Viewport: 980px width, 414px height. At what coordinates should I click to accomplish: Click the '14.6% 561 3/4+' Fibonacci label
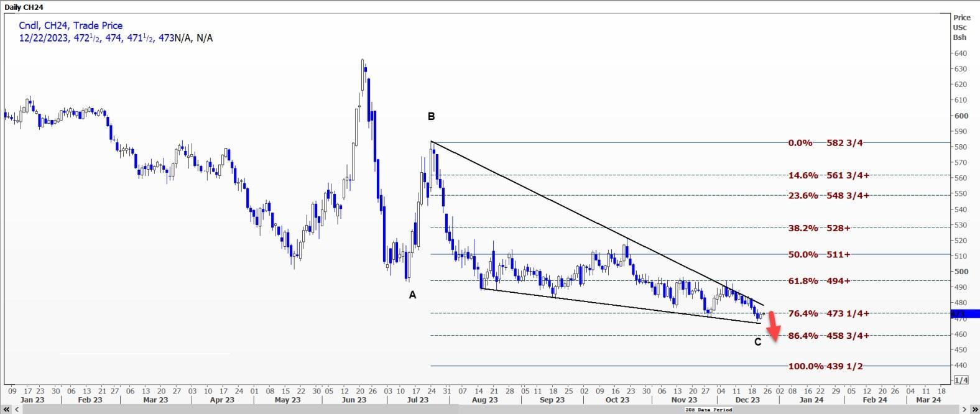828,175
